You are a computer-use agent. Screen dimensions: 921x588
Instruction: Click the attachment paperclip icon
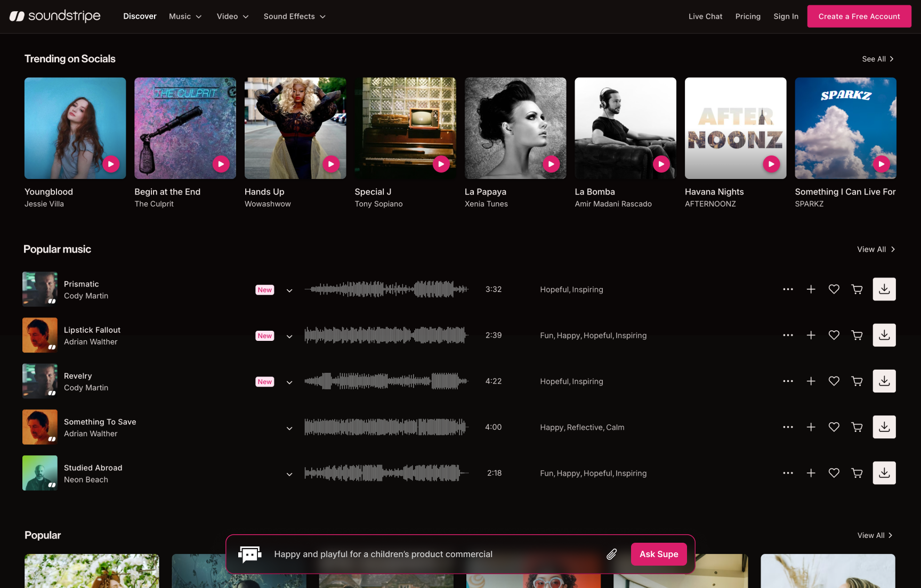click(x=611, y=554)
